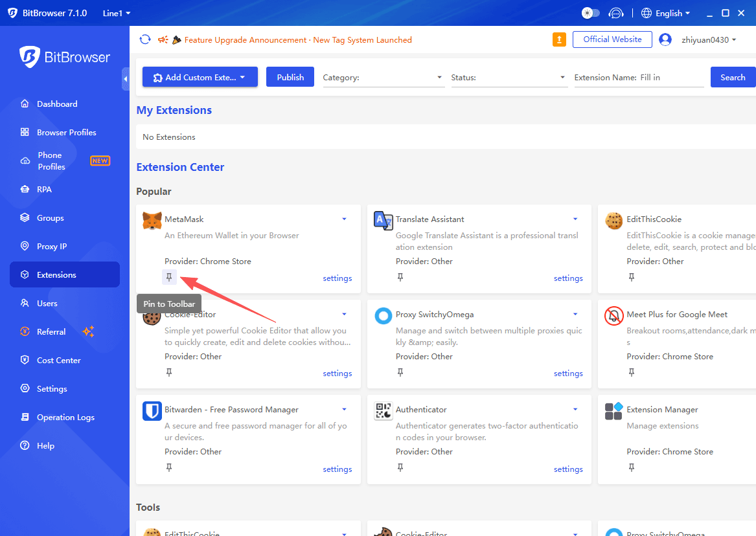Open the support chat icon
Viewport: 756px width, 536px height.
click(616, 12)
